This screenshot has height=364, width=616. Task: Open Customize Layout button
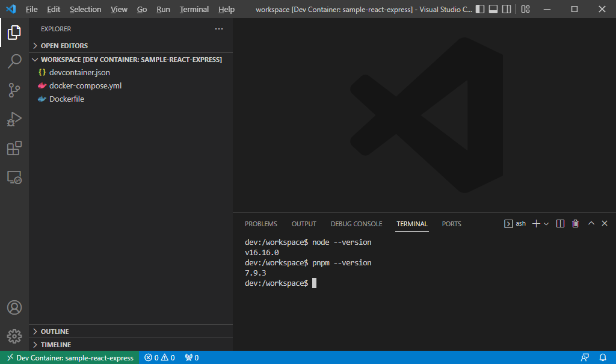coord(525,9)
